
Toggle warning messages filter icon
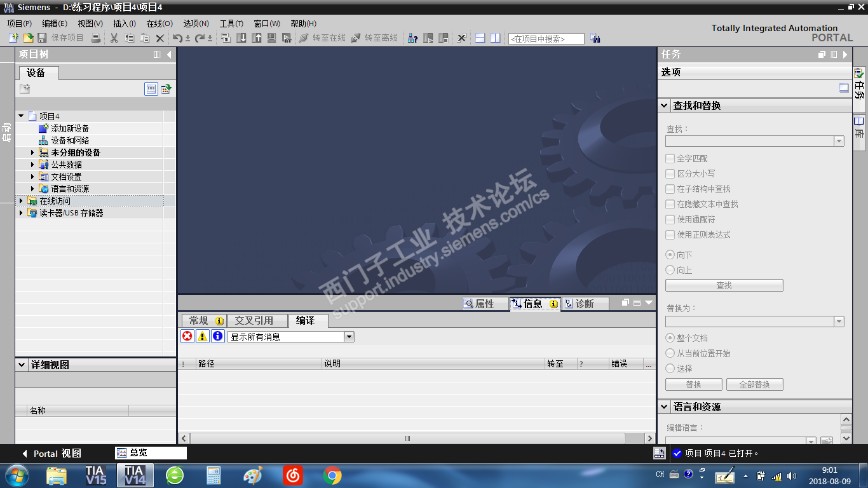[x=202, y=337]
